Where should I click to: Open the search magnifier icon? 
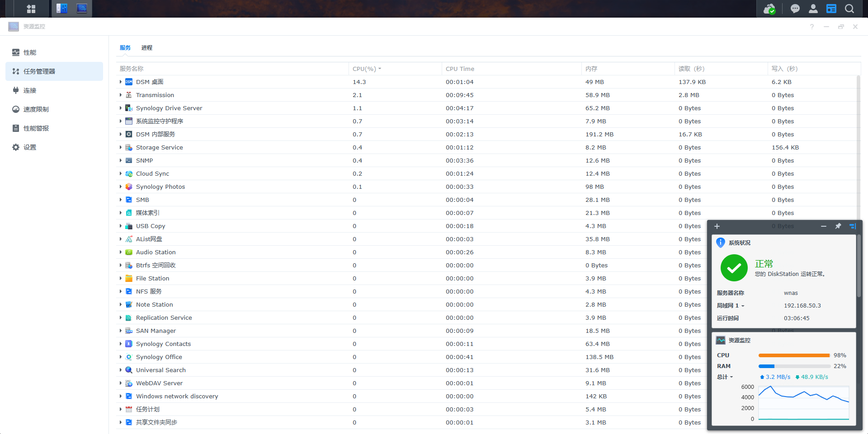point(849,9)
